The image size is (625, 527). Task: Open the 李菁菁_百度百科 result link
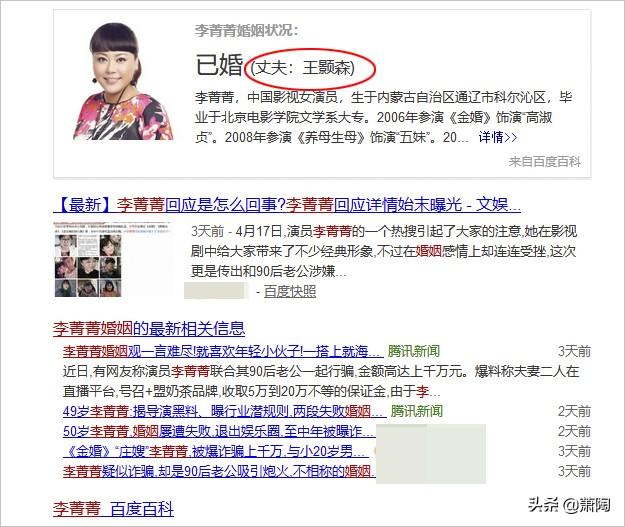[x=114, y=509]
